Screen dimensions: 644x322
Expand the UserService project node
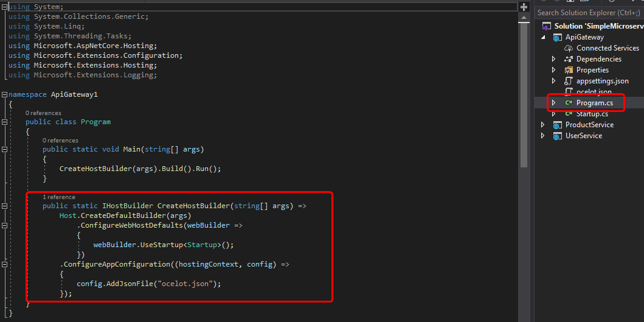[x=543, y=136]
